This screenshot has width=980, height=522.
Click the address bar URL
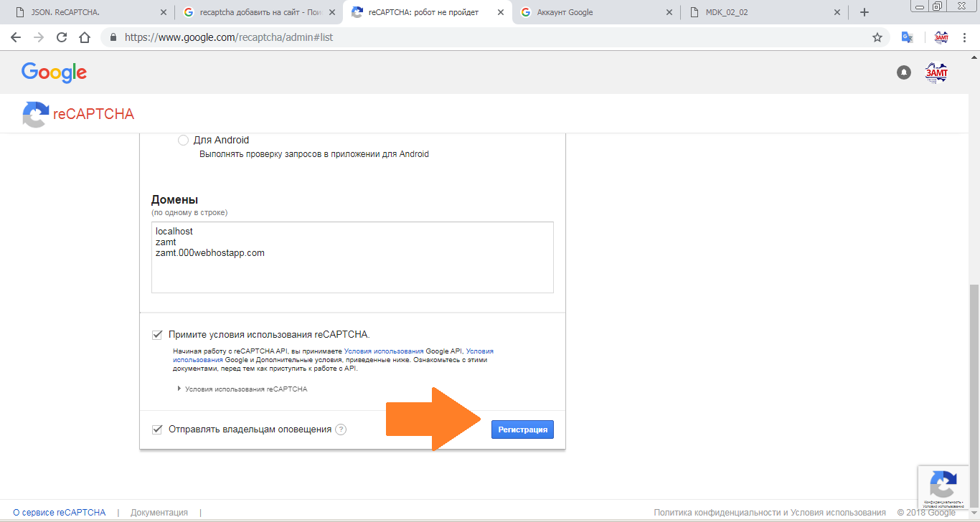pyautogui.click(x=228, y=37)
